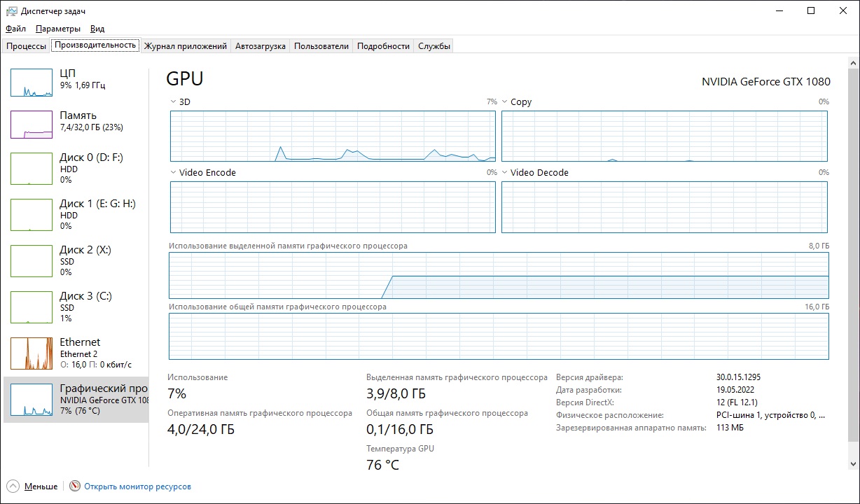Screen dimensions: 860x504
Task: Open the Параметры menu
Action: tap(58, 29)
